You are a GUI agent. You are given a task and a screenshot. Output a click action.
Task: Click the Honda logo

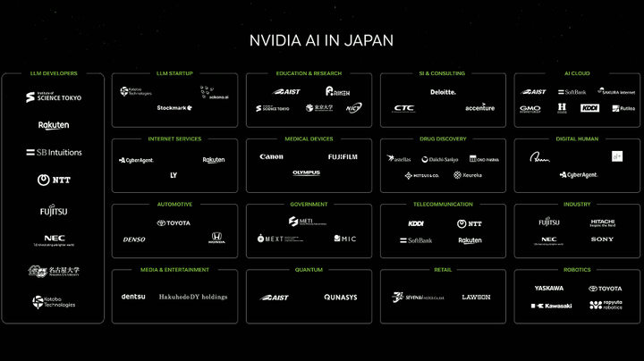coord(216,238)
